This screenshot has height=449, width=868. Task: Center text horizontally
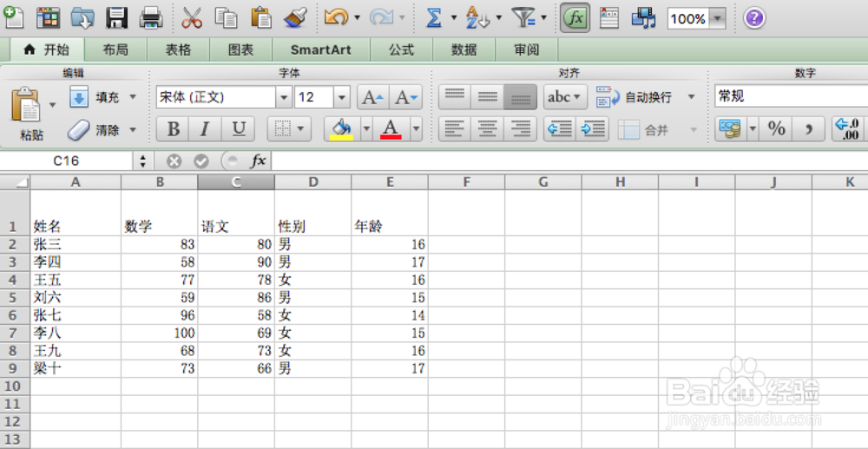coord(487,129)
